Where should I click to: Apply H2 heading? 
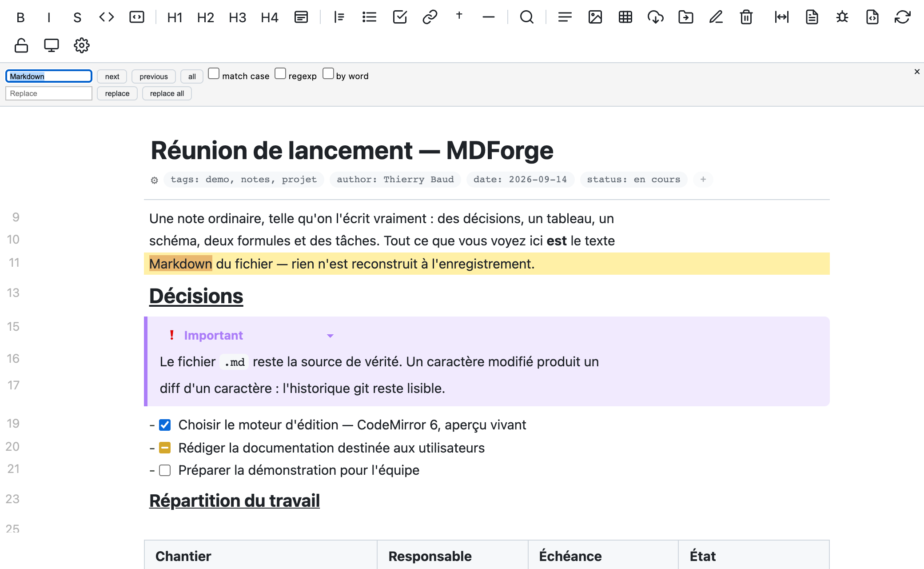pyautogui.click(x=206, y=17)
